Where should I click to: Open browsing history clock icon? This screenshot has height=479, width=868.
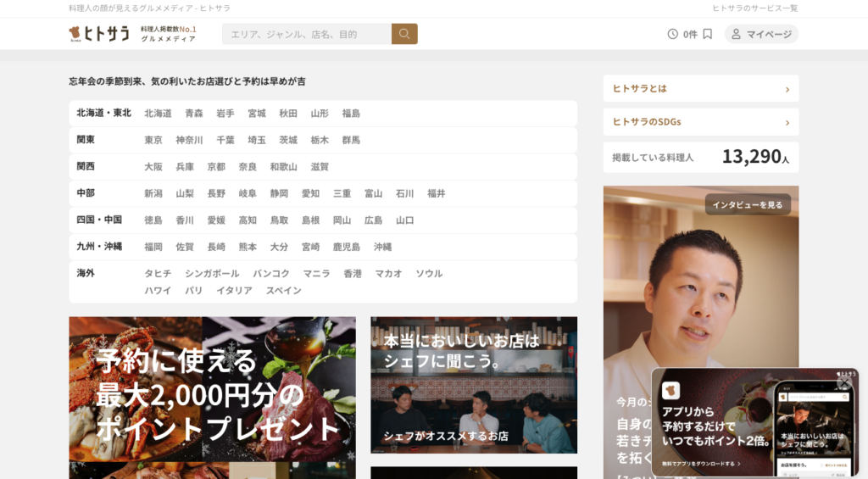673,34
